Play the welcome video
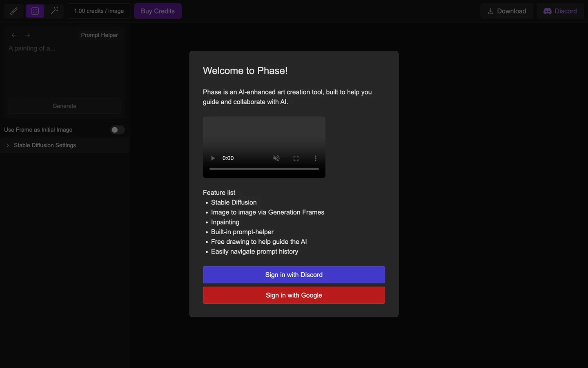Viewport: 588px width, 368px height. pos(213,158)
